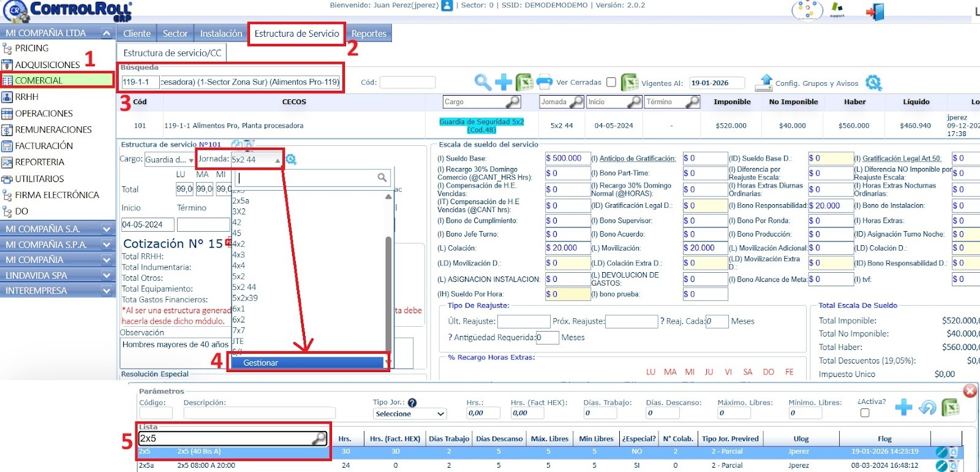The width and height of the screenshot is (980, 472).
Task: Toggle the Ver Cerradas checkbox
Action: [611, 82]
